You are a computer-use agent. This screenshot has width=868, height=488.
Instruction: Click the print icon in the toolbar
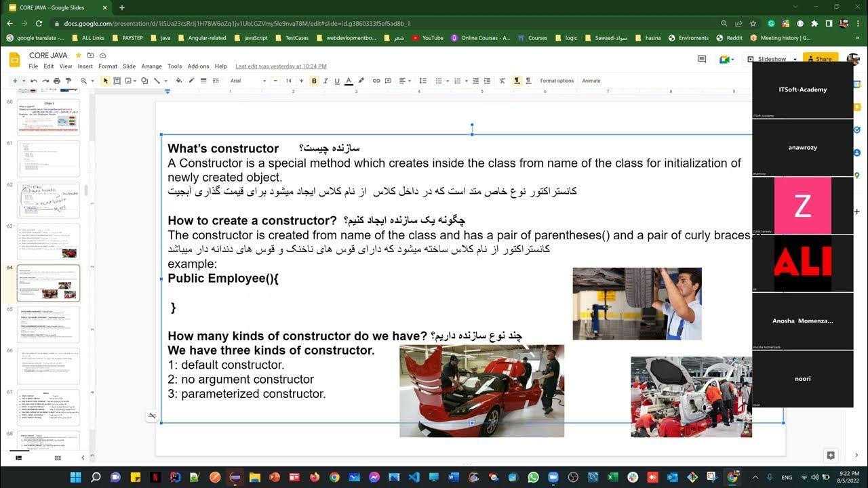tap(57, 81)
